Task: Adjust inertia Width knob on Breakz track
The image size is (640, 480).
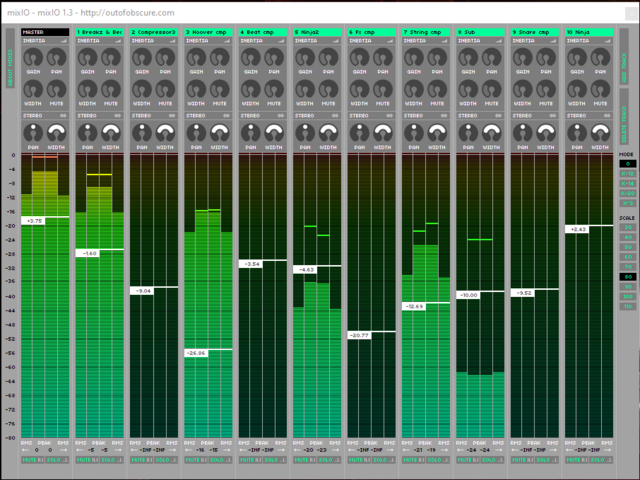Action: tap(88, 89)
